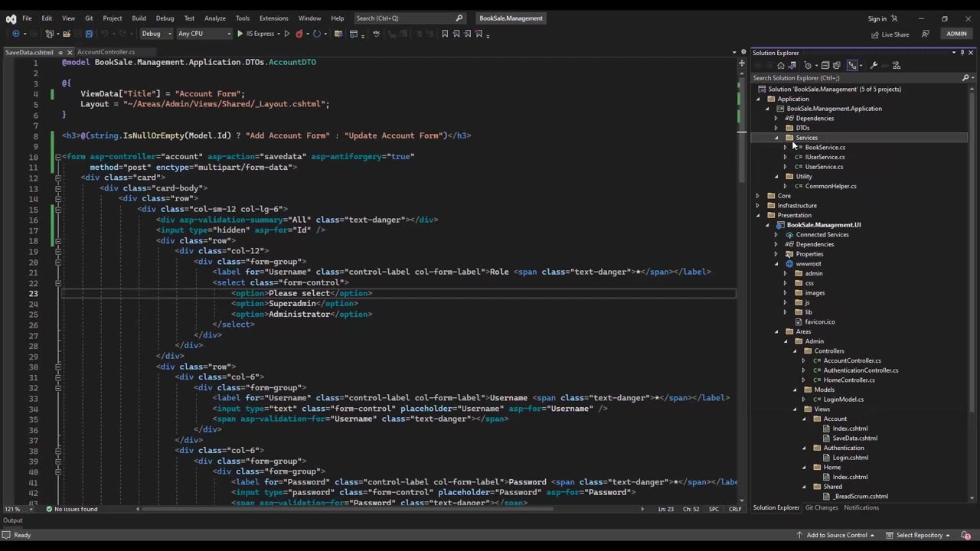980x551 pixels.
Task: Click the feedback person icon beside Live Share
Action: tap(926, 34)
